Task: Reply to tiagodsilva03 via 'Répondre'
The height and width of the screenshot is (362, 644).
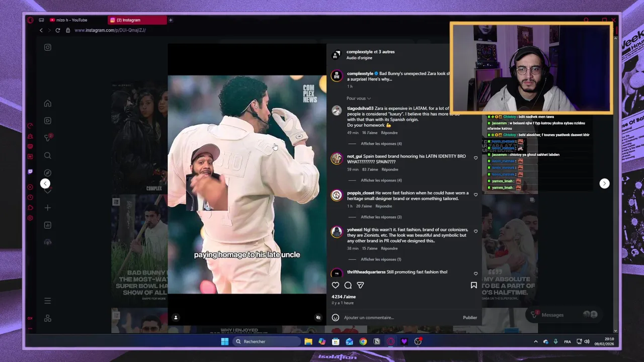Action: tap(389, 133)
